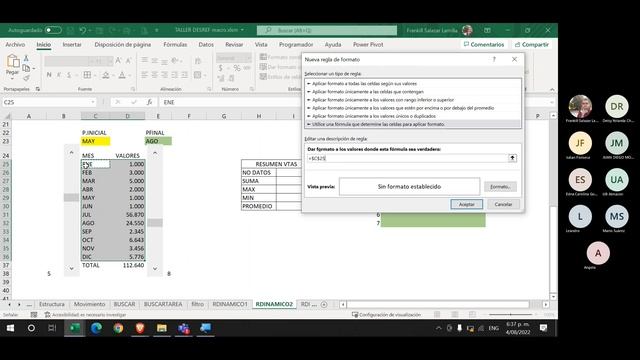The image size is (640, 360).
Task: Click the green AGO cell
Action: [x=158, y=141]
